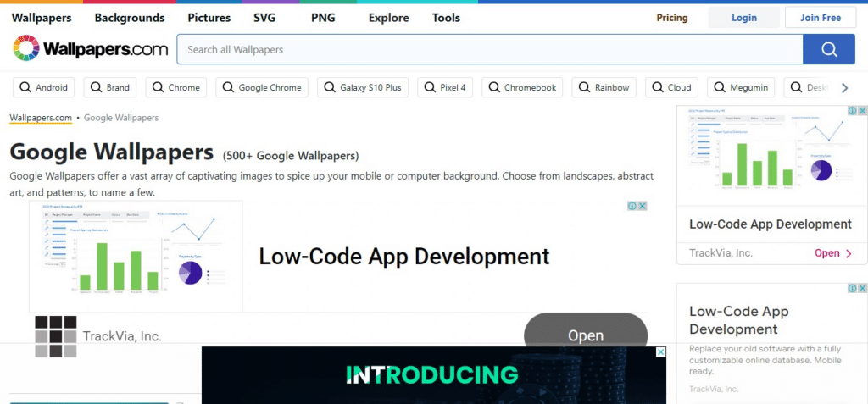Close the middle banner ad with X
This screenshot has height=404, width=868.
click(643, 206)
